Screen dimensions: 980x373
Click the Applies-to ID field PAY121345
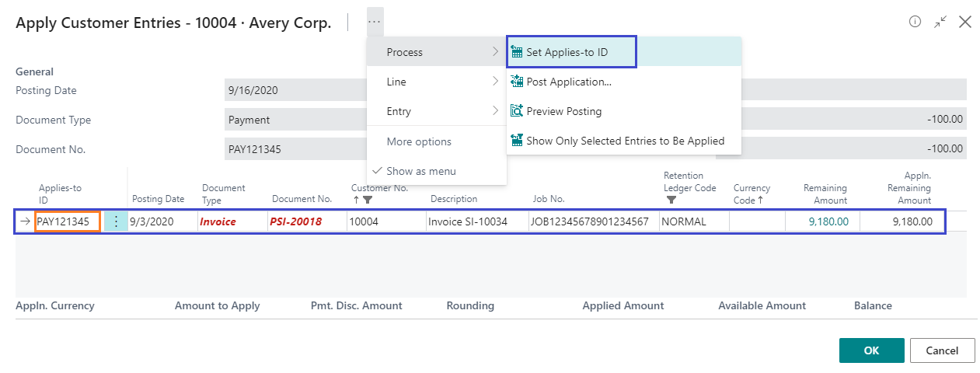click(x=68, y=221)
